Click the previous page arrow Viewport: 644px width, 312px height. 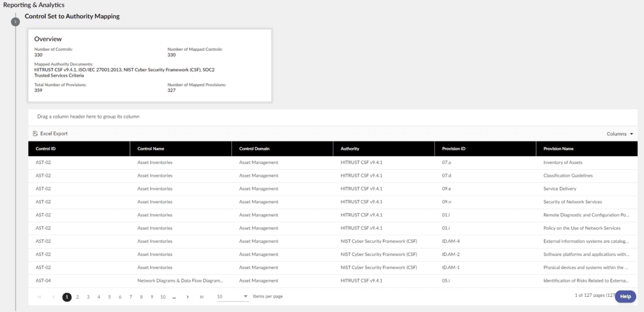pos(53,296)
